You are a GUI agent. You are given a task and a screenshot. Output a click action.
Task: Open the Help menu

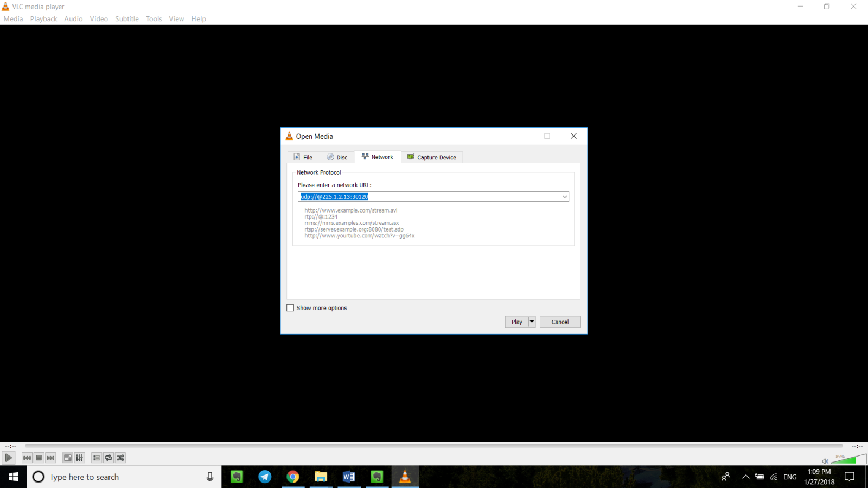[x=199, y=19]
